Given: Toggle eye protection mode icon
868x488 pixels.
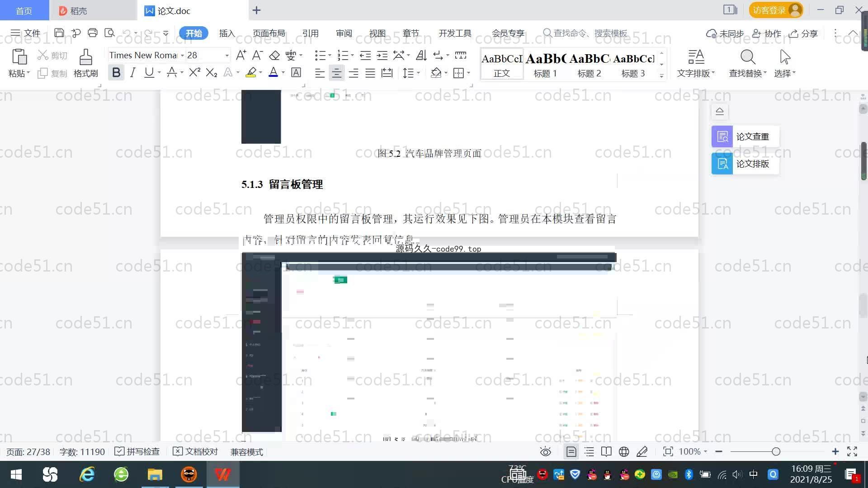Looking at the screenshot, I should tap(546, 451).
